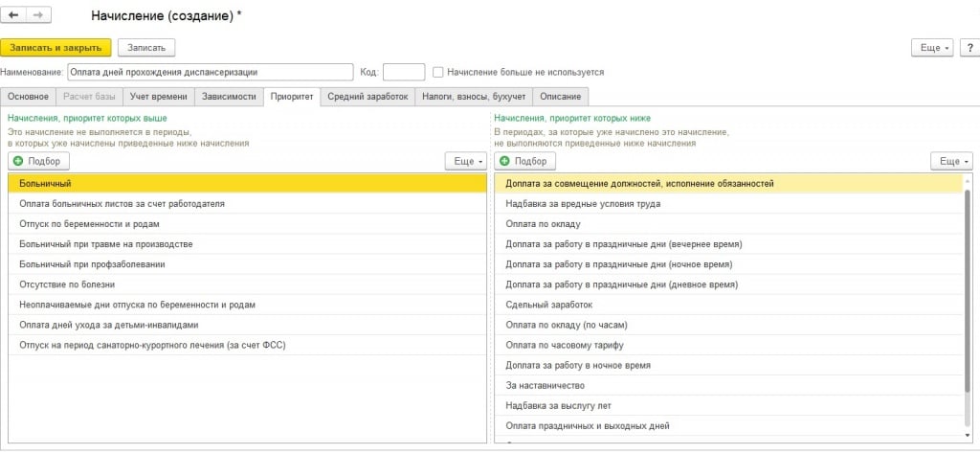Open the Зависимости tab

[228, 96]
